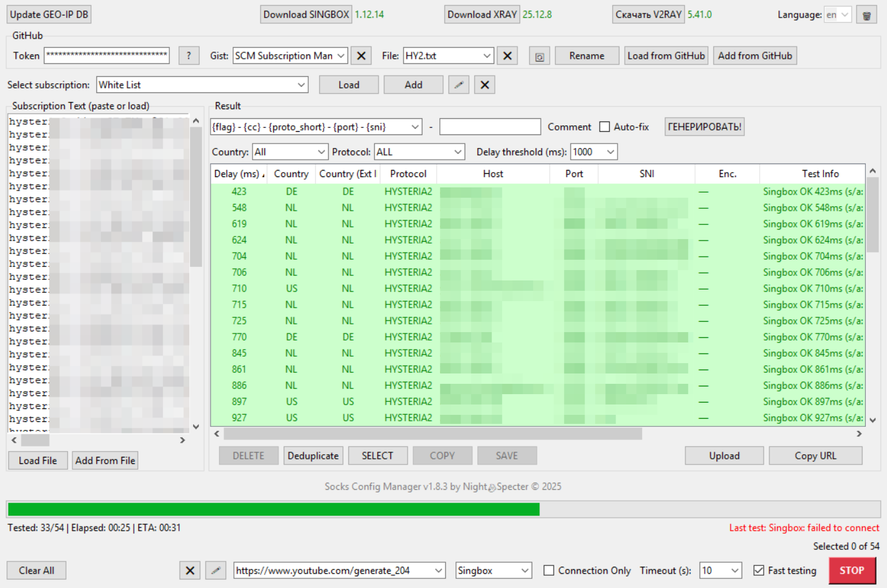Image resolution: width=887 pixels, height=588 pixels.
Task: Click inside the Comment input field
Action: 490,127
